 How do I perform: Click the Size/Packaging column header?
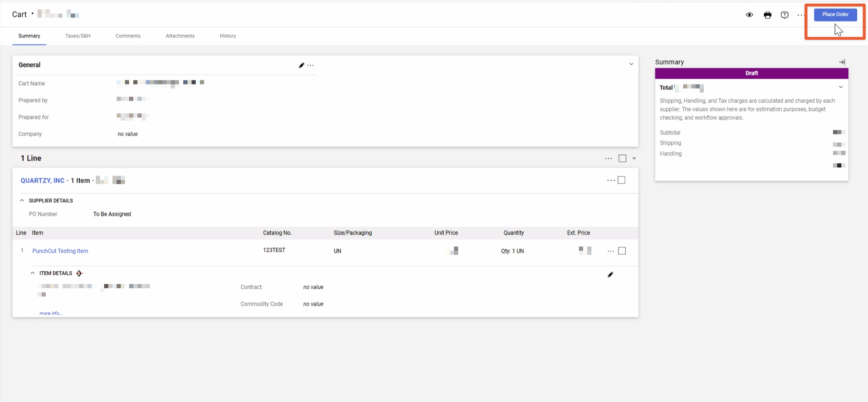(x=353, y=233)
